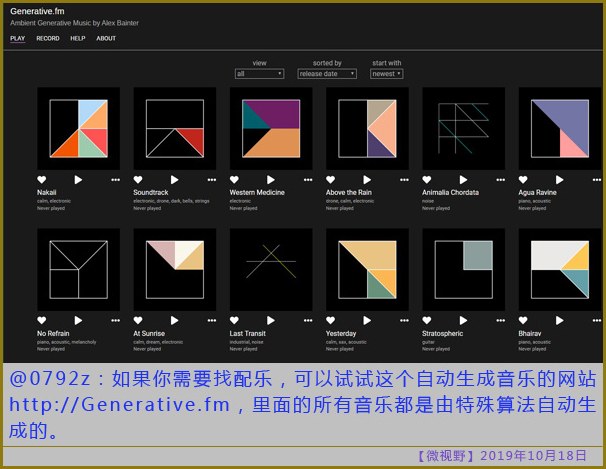Select the No Refrain artwork
606x469 pixels.
(78, 270)
